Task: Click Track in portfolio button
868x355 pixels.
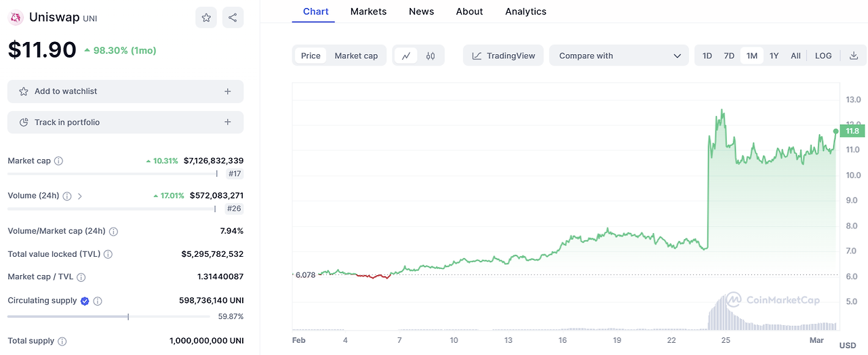Action: (125, 123)
